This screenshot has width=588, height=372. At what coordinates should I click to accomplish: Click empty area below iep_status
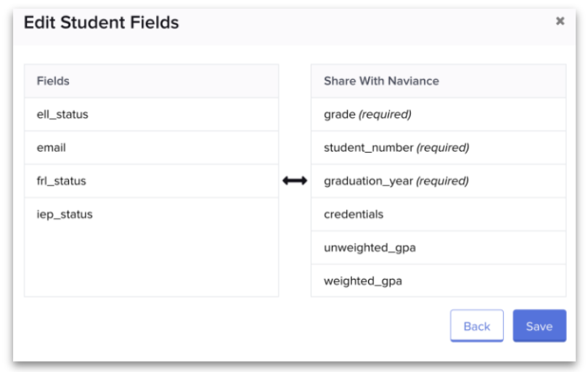tap(151, 262)
